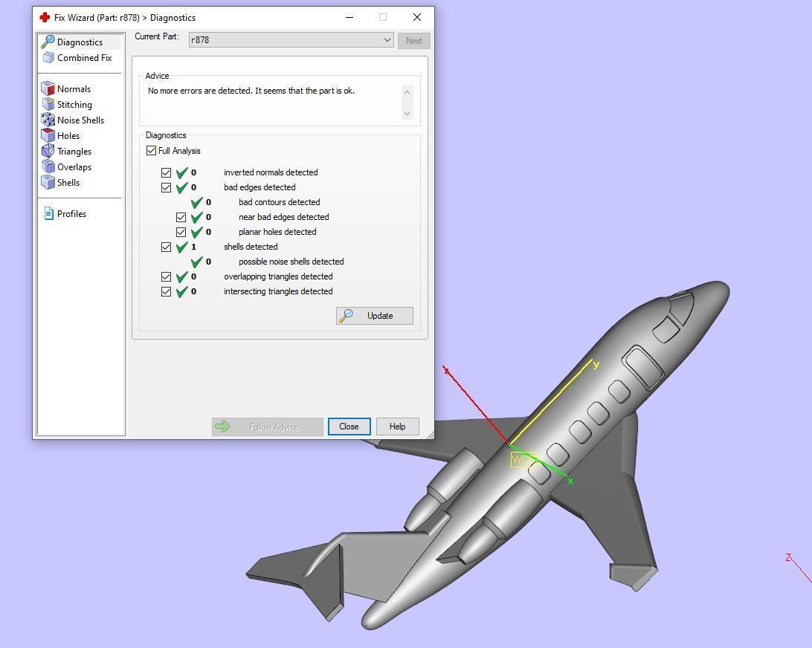Click the green arrow Follow Advice icon
The image size is (812, 648).
click(222, 426)
